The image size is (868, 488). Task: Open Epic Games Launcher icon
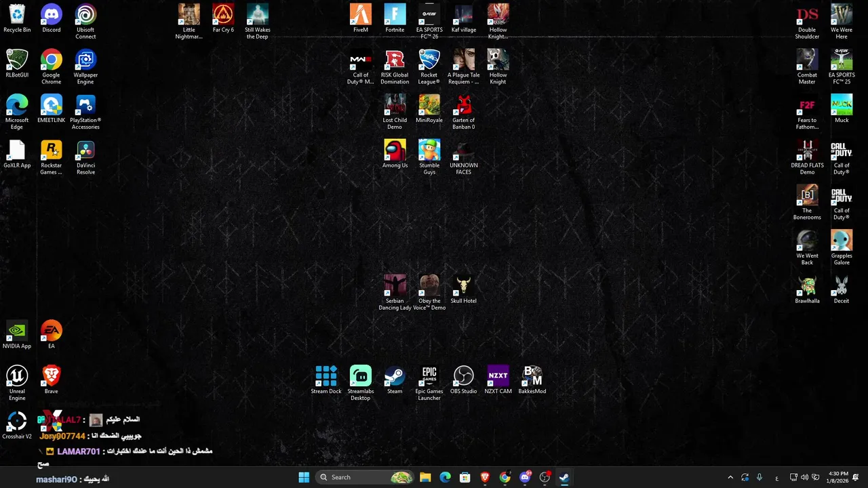click(429, 383)
